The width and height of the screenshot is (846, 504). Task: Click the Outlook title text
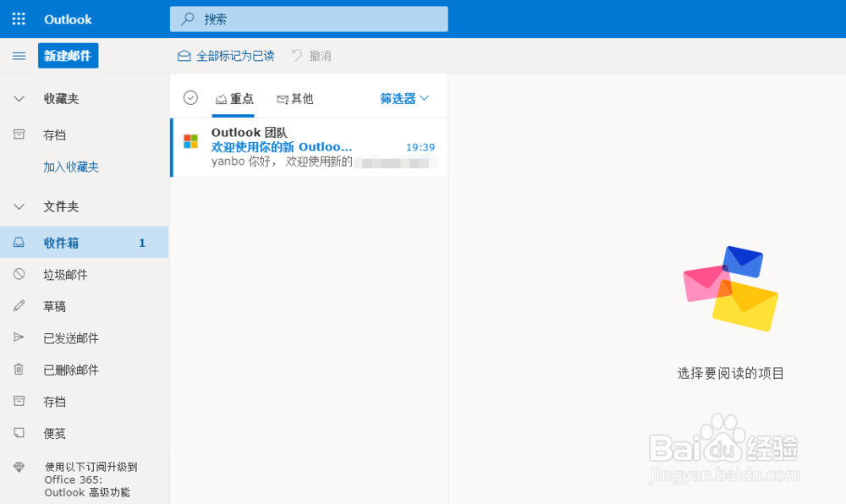click(x=68, y=19)
